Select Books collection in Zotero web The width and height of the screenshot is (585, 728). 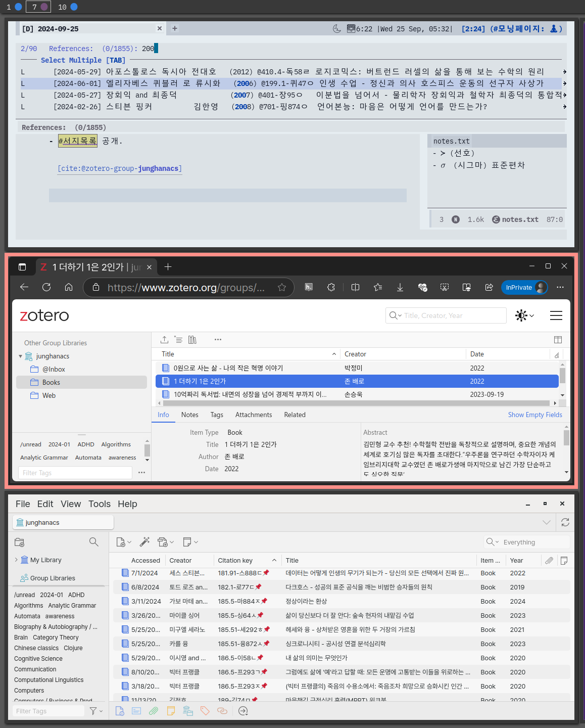(82, 382)
